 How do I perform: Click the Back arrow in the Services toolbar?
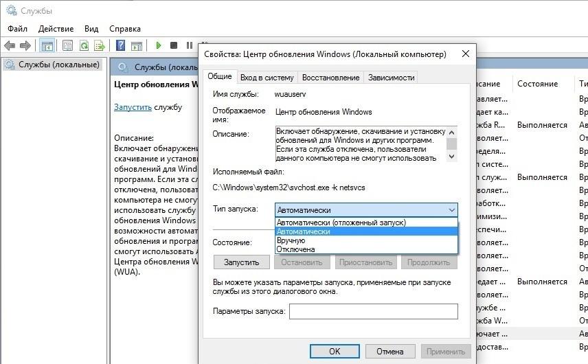[10, 46]
